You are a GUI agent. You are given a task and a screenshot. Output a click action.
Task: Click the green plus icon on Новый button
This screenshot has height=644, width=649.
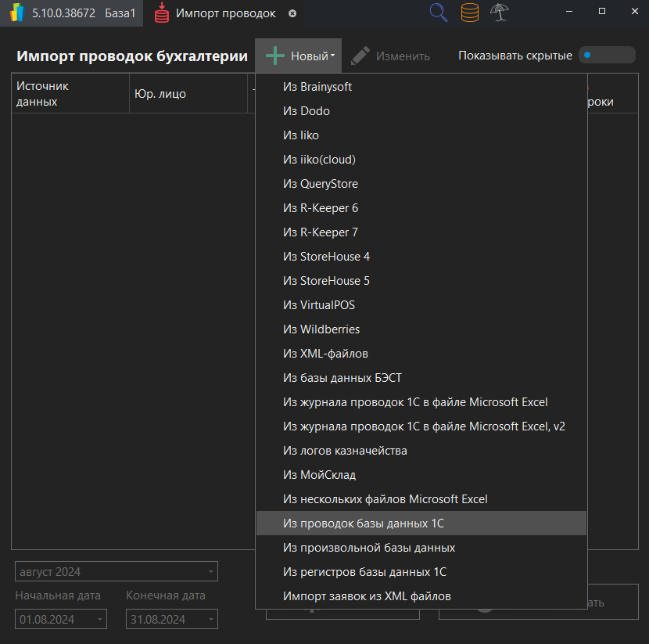click(275, 56)
